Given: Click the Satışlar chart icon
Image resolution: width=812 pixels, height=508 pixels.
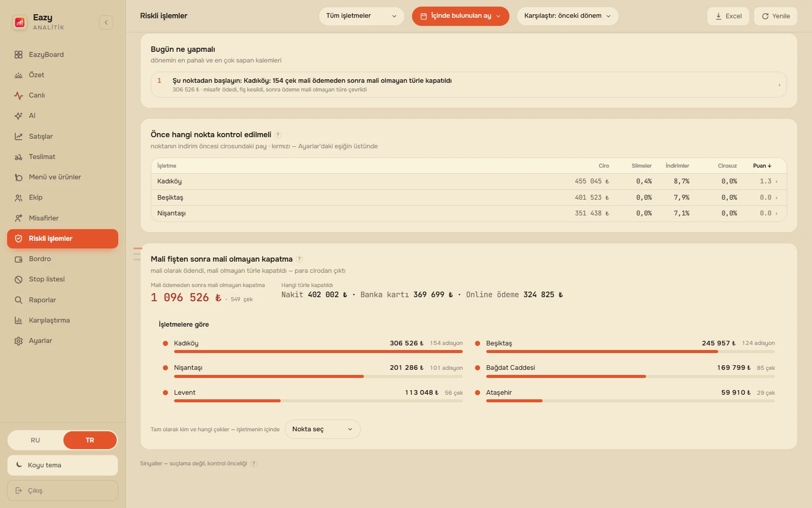Looking at the screenshot, I should (x=19, y=136).
